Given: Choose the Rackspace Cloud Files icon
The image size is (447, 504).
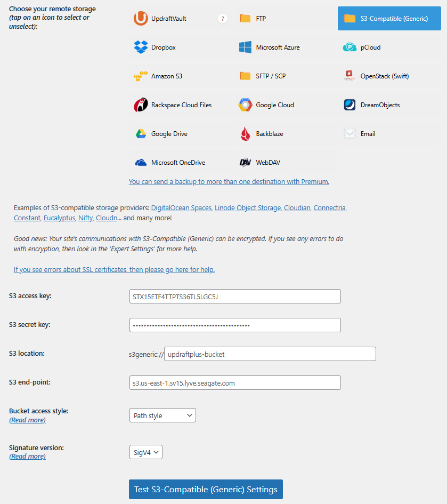Looking at the screenshot, I should pos(141,105).
